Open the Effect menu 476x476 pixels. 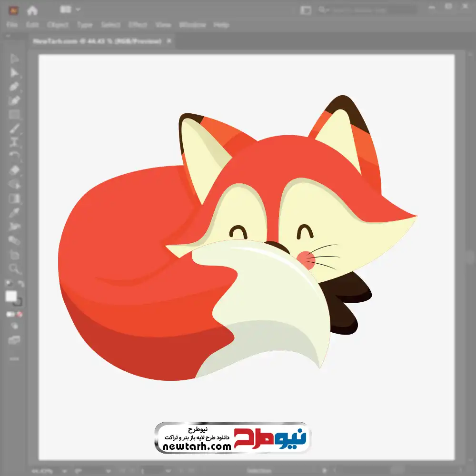(138, 25)
